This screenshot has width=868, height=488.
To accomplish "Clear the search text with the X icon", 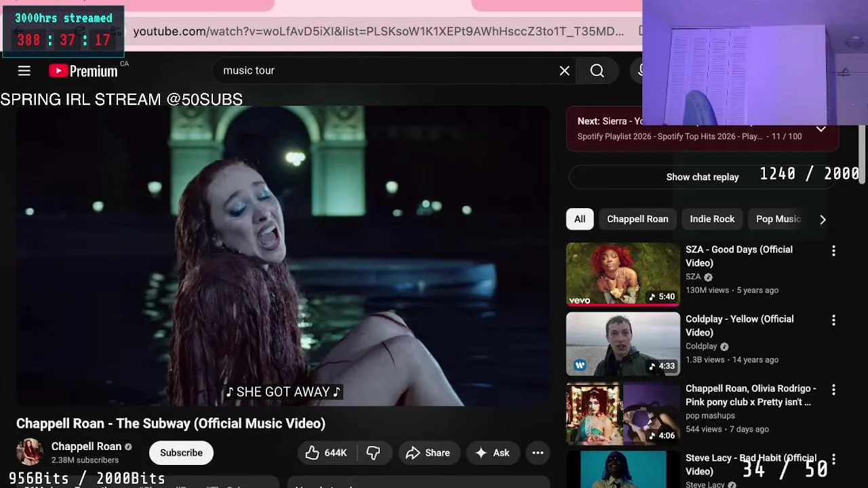I will tap(564, 70).
